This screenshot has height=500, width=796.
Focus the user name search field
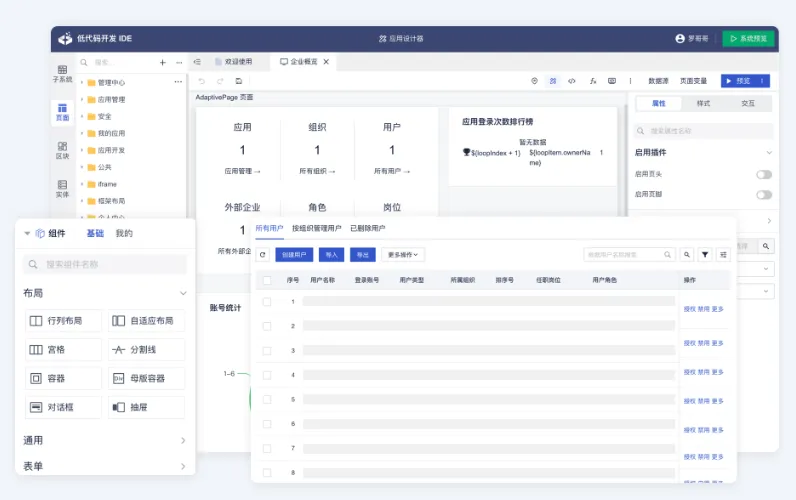[629, 255]
